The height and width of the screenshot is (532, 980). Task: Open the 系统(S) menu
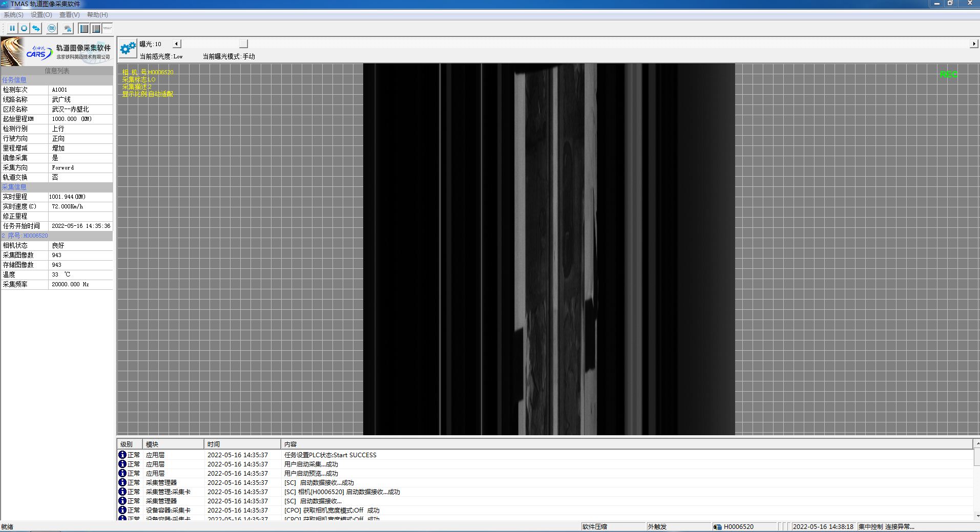pos(13,15)
